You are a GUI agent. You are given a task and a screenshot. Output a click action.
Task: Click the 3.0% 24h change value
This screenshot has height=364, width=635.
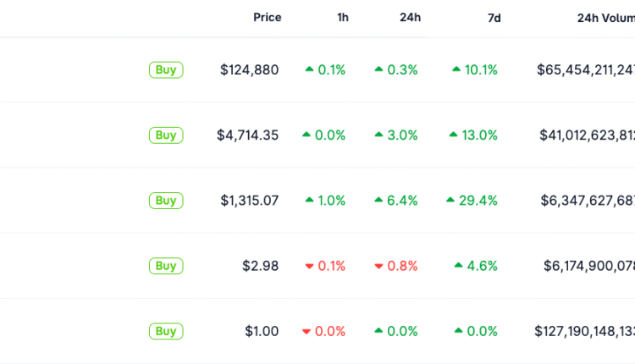click(402, 135)
